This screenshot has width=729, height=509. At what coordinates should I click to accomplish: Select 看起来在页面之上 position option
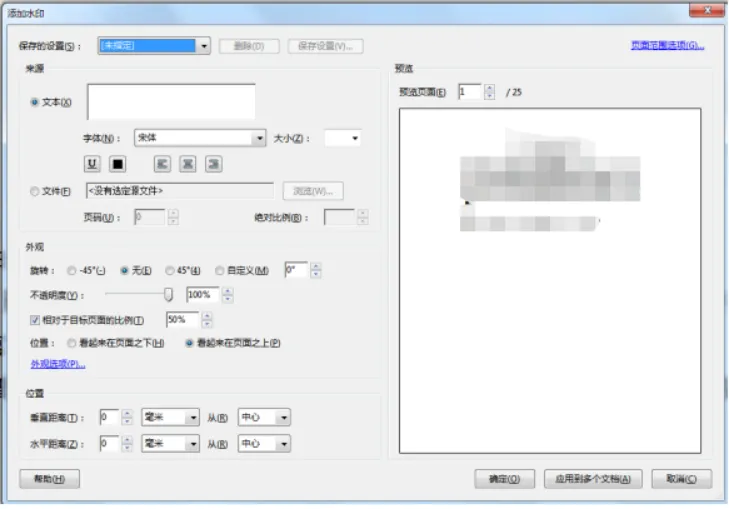[189, 343]
